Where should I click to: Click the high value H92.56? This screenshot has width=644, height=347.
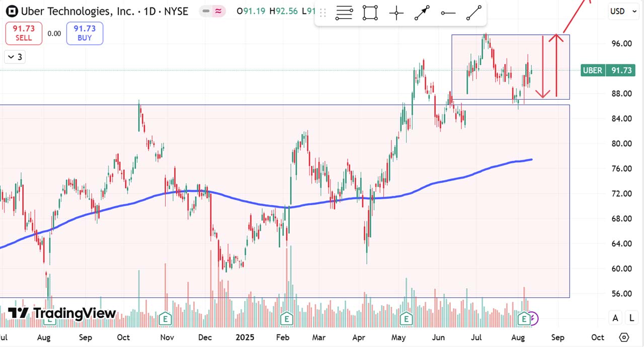point(284,11)
